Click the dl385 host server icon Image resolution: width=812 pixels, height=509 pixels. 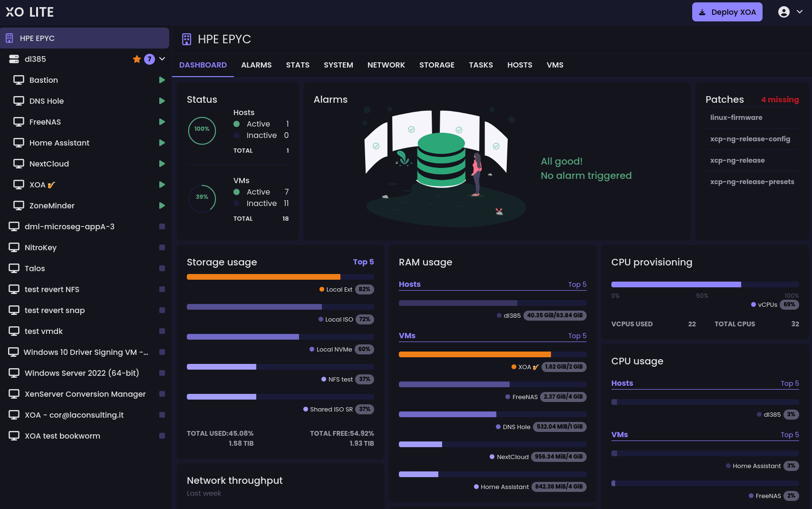coord(14,59)
